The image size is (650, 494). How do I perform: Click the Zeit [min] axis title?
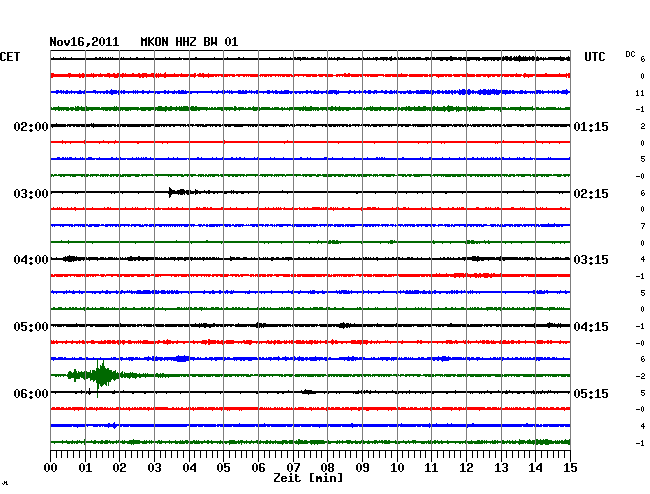click(308, 478)
